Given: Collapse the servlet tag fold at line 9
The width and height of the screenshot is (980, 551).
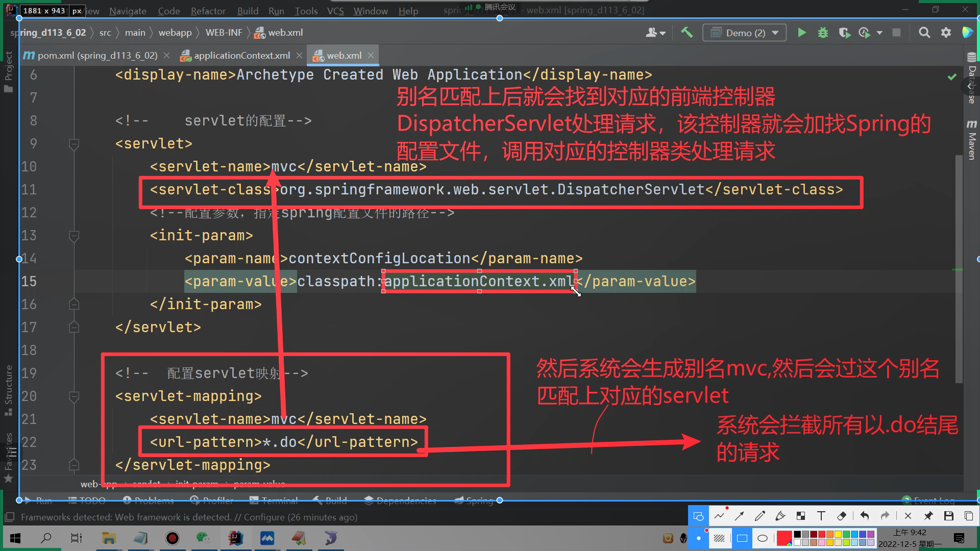Looking at the screenshot, I should tap(74, 144).
